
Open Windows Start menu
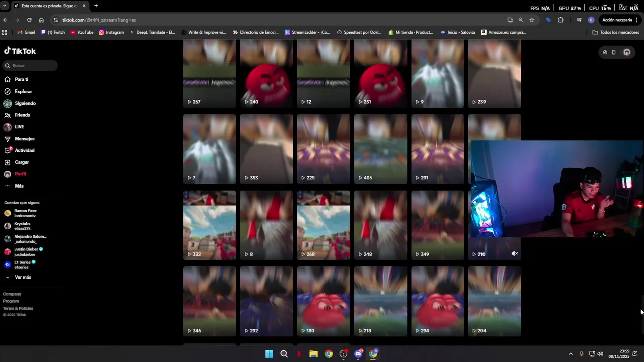pyautogui.click(x=269, y=354)
